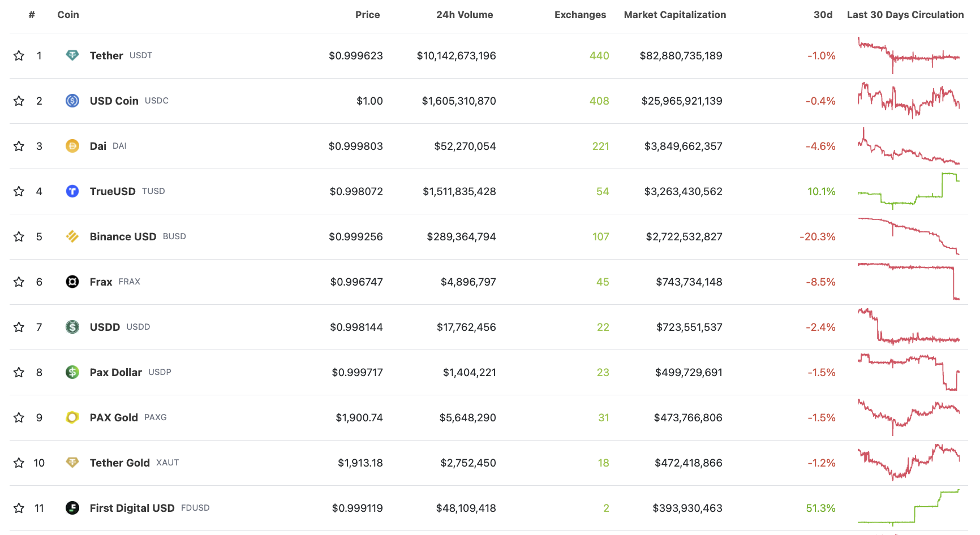Click the First Digital USD logo icon

(72, 508)
